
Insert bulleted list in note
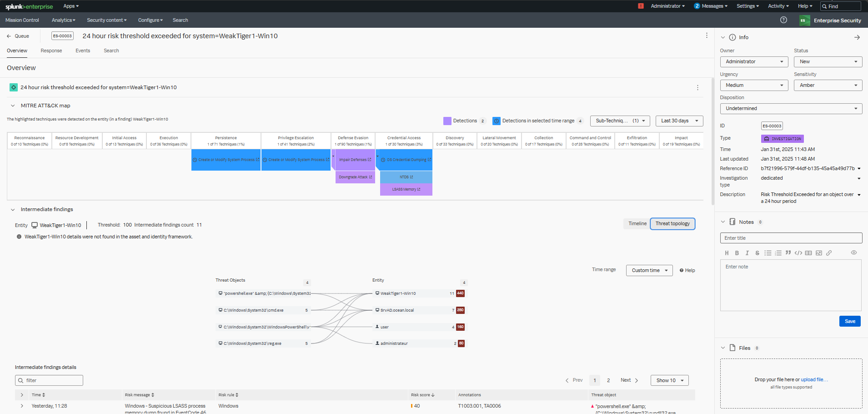click(x=768, y=253)
